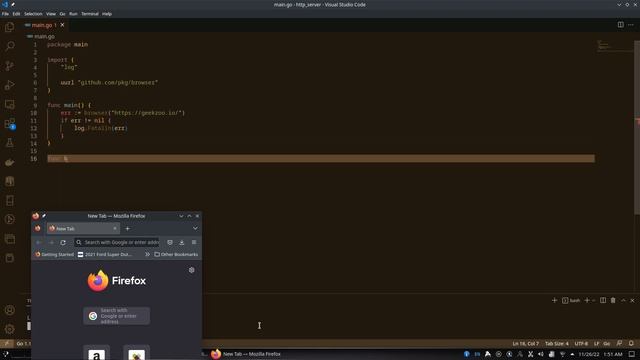The image size is (640, 360).
Task: Open the Run and Debug view
Action: tap(9, 85)
